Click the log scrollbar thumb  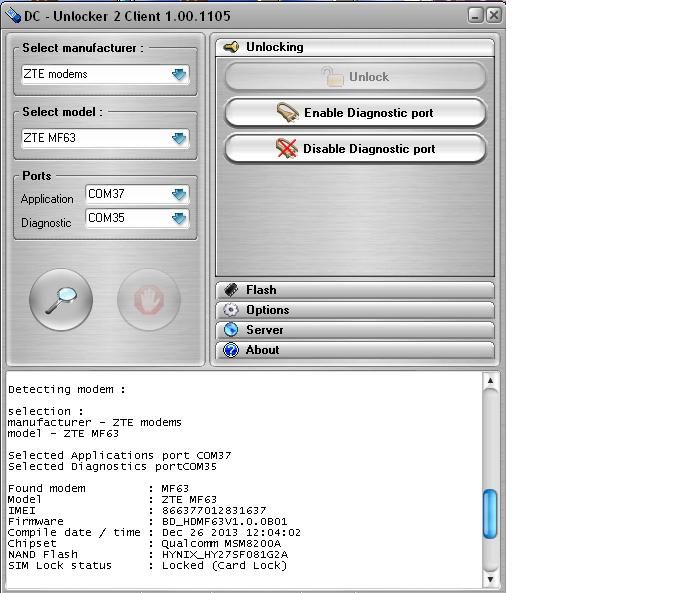click(490, 514)
